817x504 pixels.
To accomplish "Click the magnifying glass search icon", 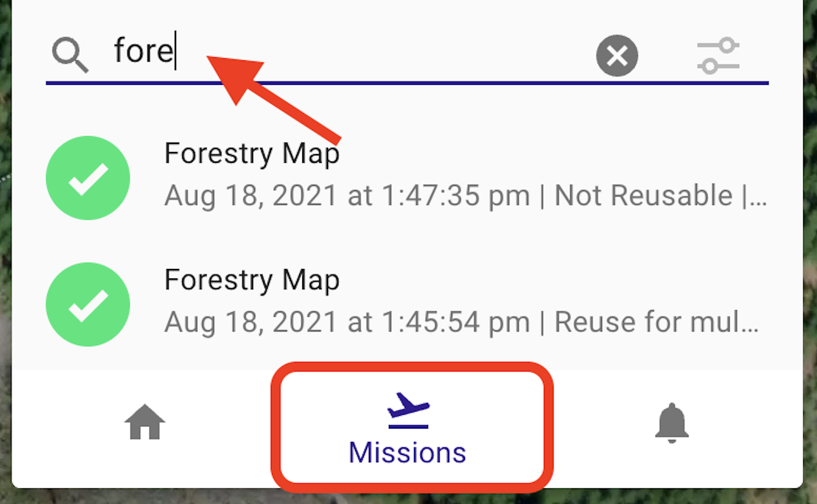I will [70, 55].
